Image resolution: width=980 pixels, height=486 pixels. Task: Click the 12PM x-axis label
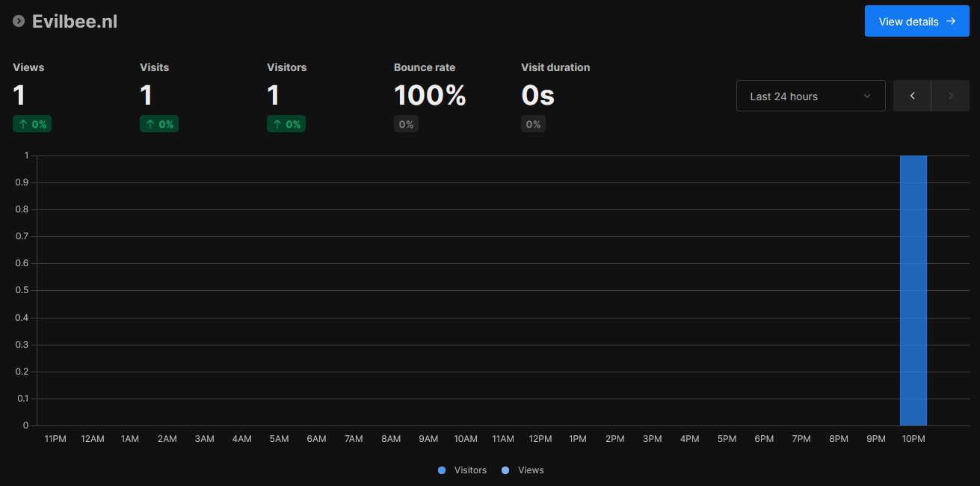click(x=540, y=439)
